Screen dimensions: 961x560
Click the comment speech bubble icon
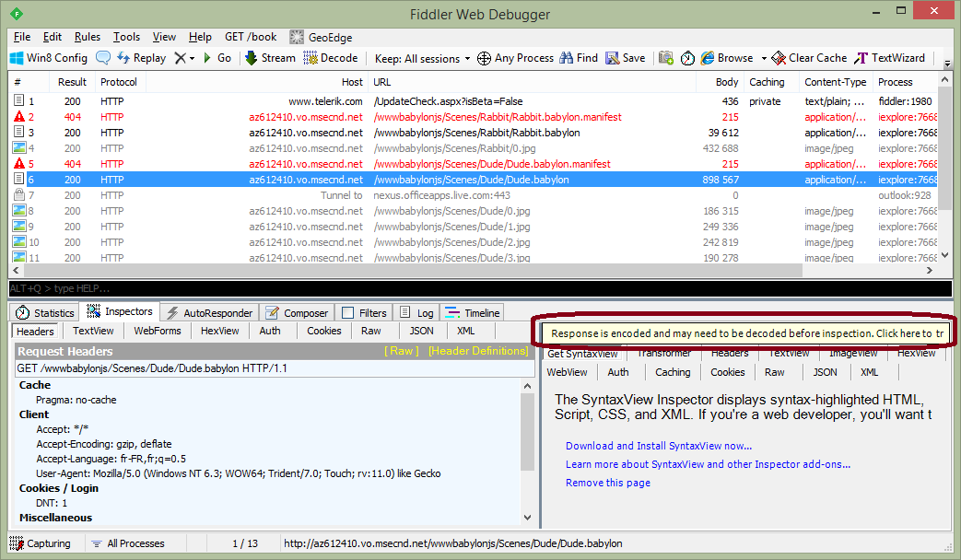(x=103, y=58)
